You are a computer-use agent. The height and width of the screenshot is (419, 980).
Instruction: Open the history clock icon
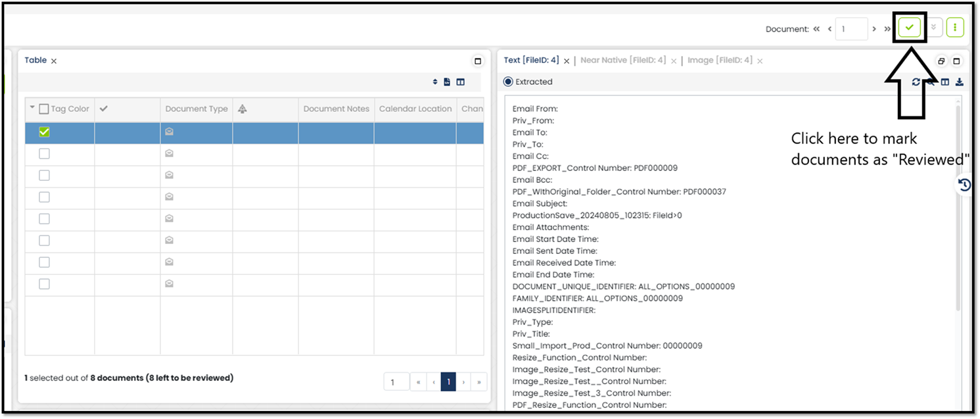964,185
